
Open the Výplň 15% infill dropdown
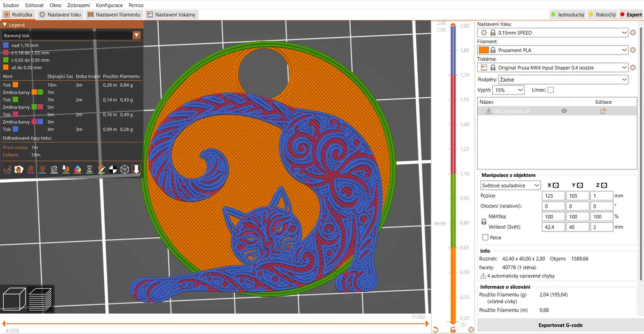coord(509,90)
